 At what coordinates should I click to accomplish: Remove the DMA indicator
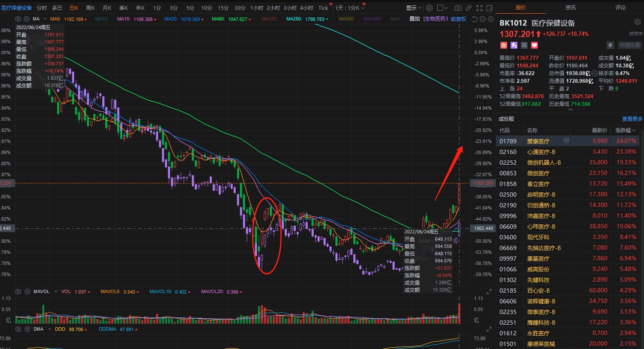(26, 329)
